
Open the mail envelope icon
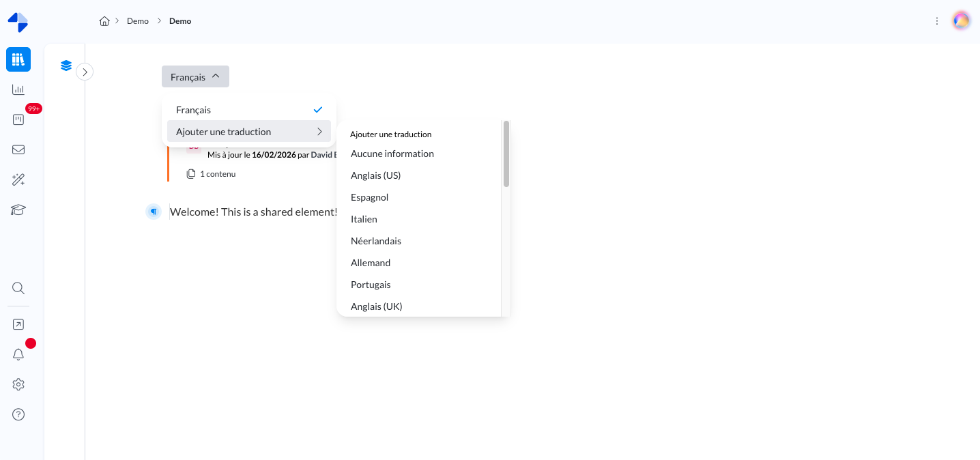[18, 149]
